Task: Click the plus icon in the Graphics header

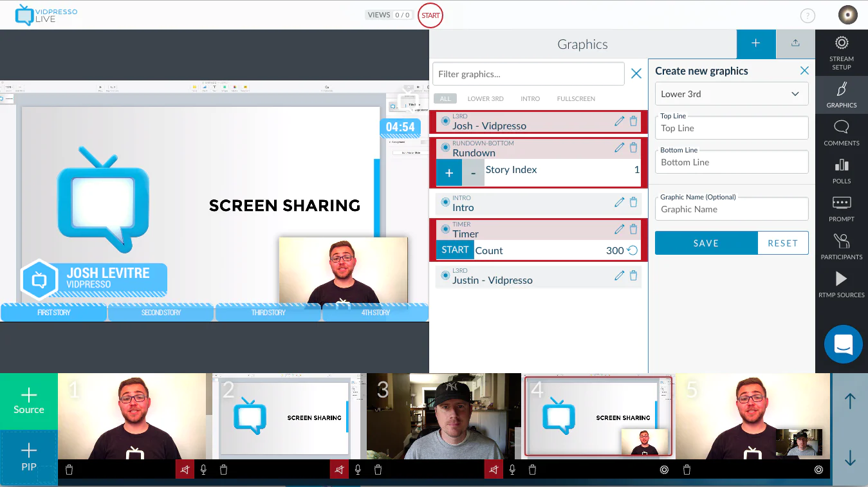Action: [x=756, y=44]
